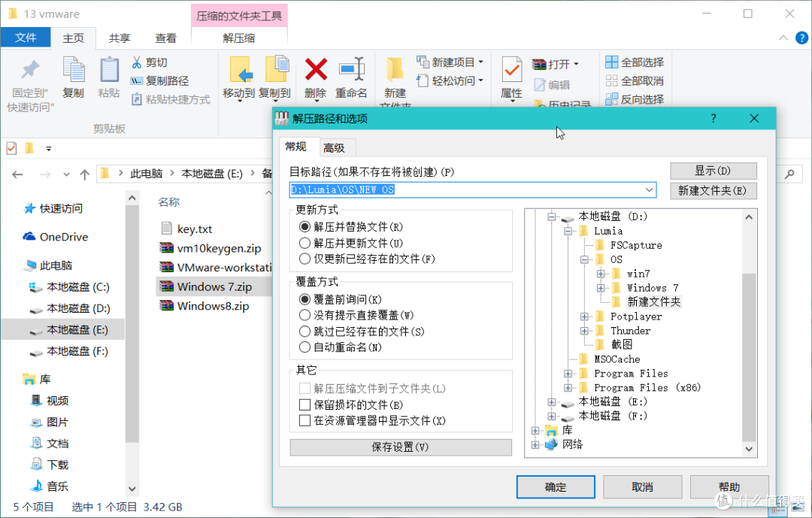812x518 pixels.
Task: Click the Properties (属性) icon
Action: pyautogui.click(x=512, y=70)
